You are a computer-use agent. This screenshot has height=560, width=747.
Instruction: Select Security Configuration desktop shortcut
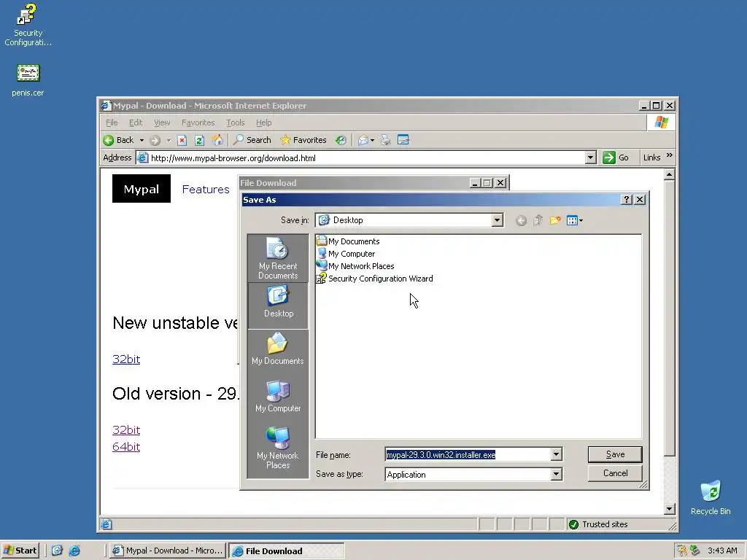(28, 25)
